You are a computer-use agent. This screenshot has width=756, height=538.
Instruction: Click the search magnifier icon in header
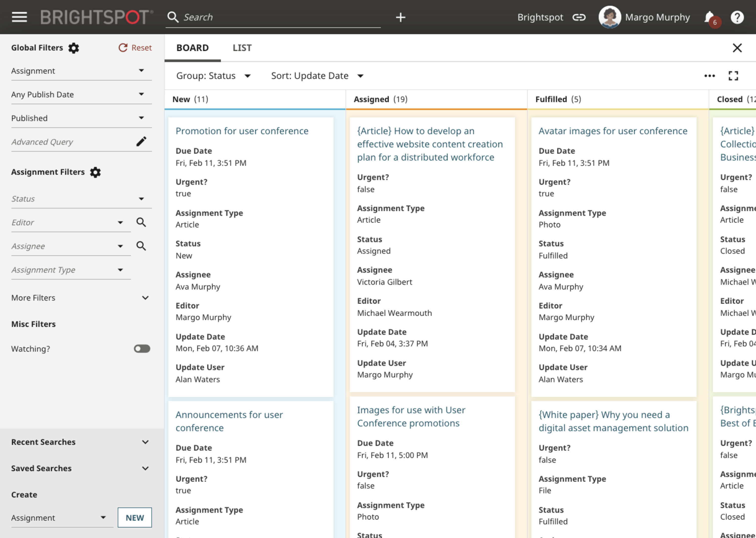173,17
